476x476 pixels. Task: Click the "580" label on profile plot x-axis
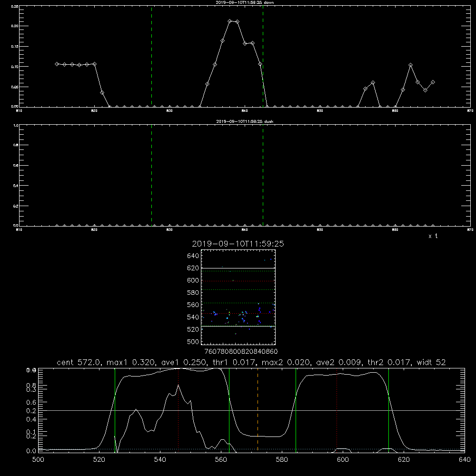tap(282, 460)
